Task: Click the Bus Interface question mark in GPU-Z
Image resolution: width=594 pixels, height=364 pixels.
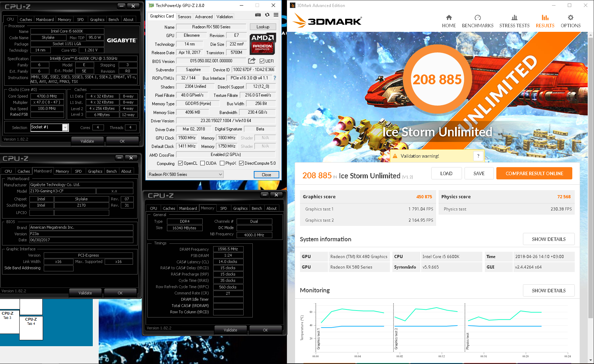Action: [x=275, y=78]
